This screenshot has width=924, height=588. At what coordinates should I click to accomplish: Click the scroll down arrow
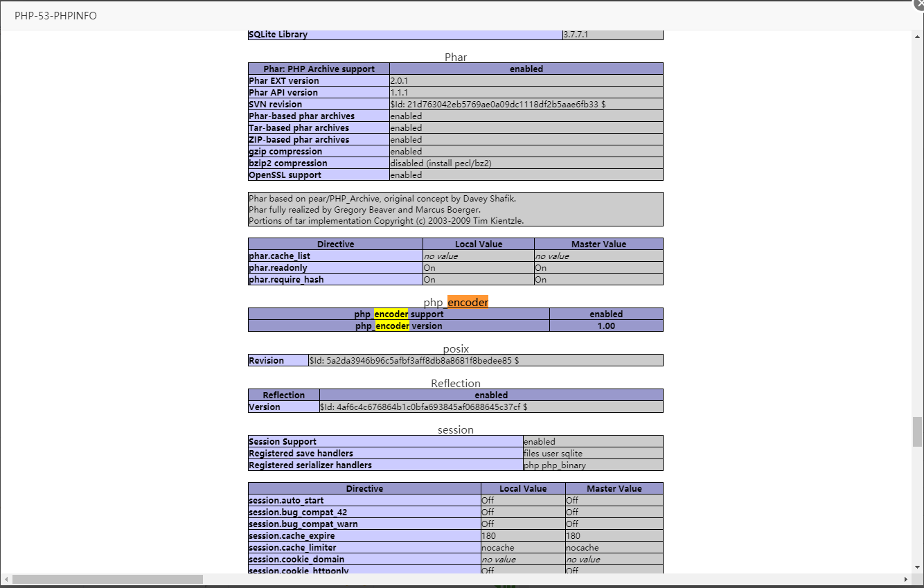pos(918,568)
